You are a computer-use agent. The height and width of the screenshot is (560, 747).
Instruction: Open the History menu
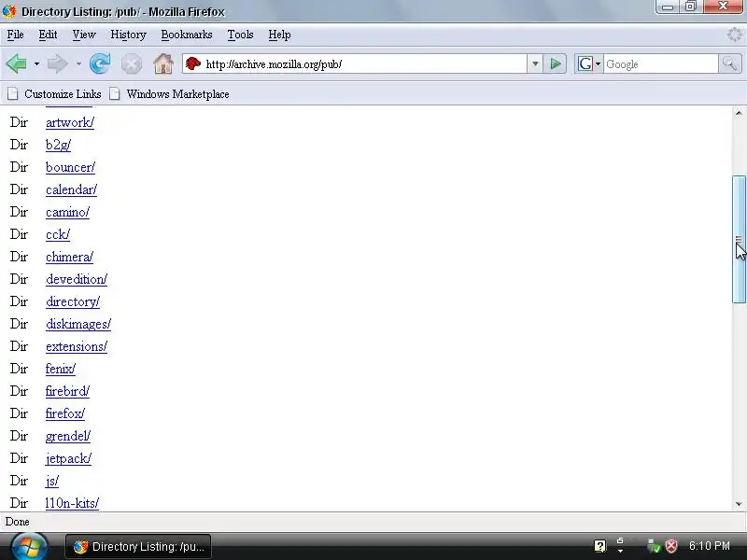tap(128, 35)
